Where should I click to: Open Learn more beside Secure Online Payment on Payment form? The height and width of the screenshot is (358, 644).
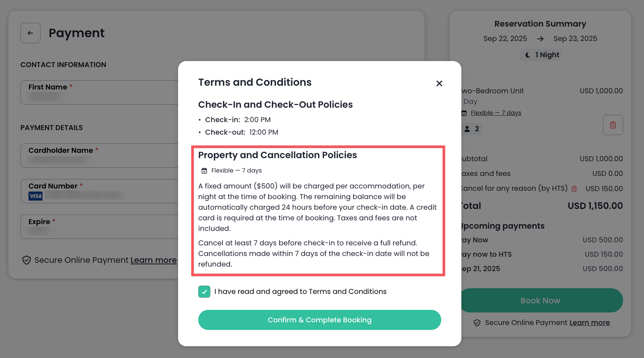153,260
